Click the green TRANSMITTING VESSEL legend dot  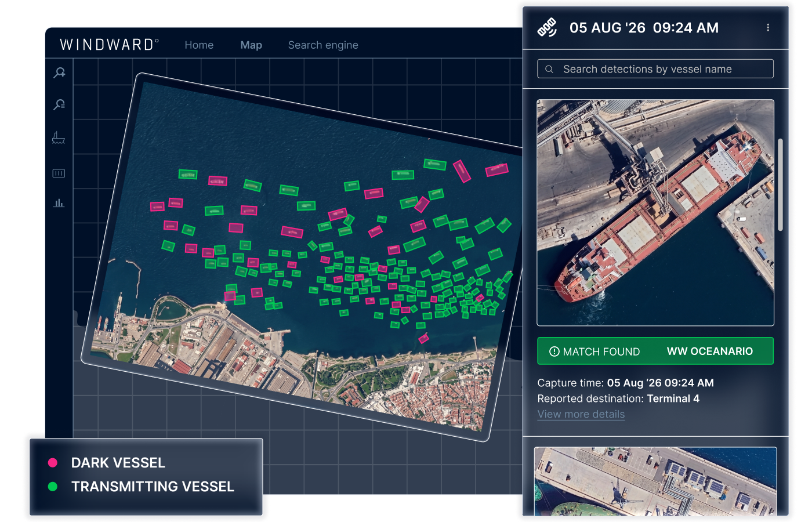click(x=53, y=487)
